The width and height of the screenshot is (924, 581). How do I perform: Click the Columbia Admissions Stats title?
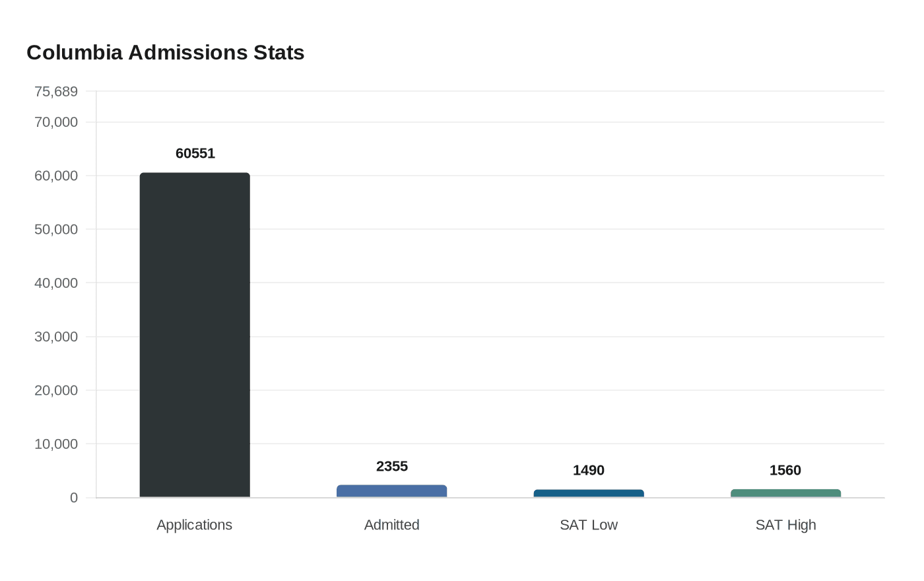tap(166, 52)
